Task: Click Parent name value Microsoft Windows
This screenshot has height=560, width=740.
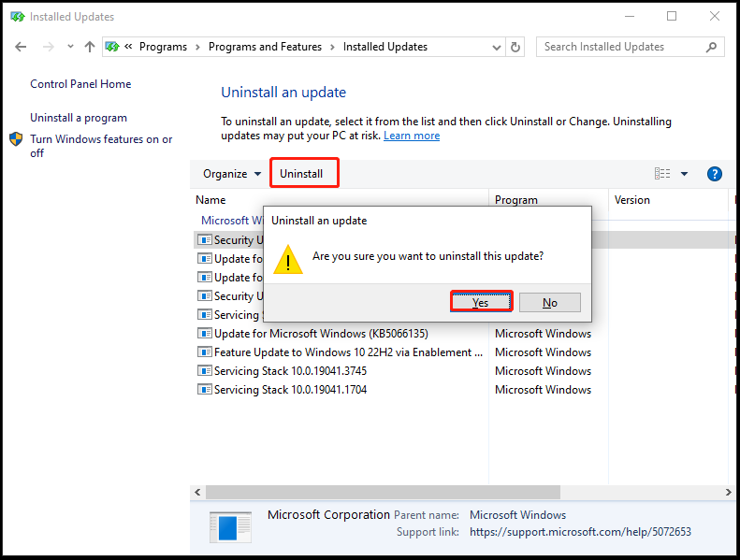Action: pyautogui.click(x=517, y=515)
